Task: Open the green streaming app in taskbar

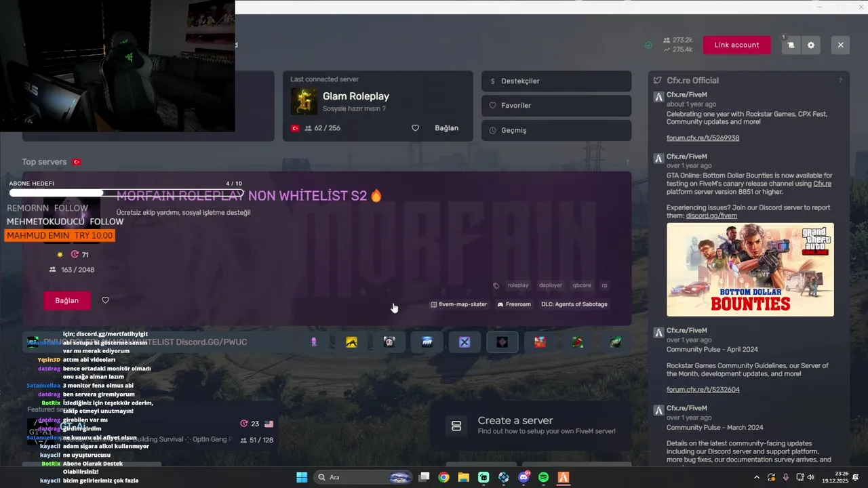Action: [x=484, y=477]
